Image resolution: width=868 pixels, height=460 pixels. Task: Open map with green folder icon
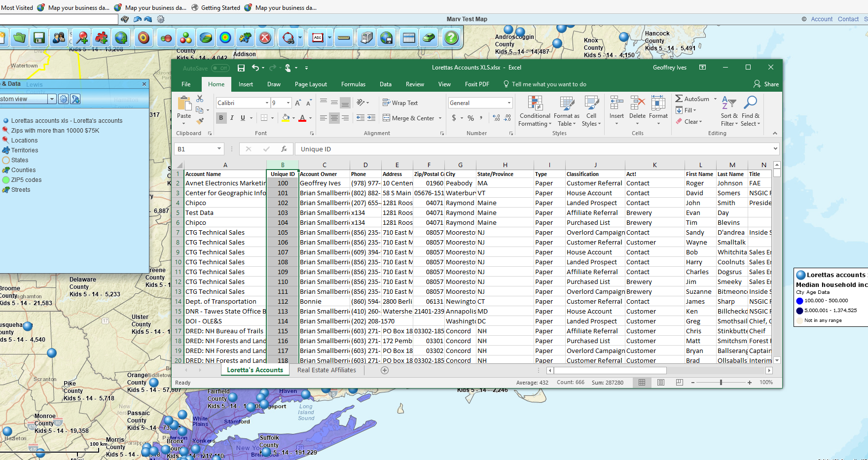19,38
